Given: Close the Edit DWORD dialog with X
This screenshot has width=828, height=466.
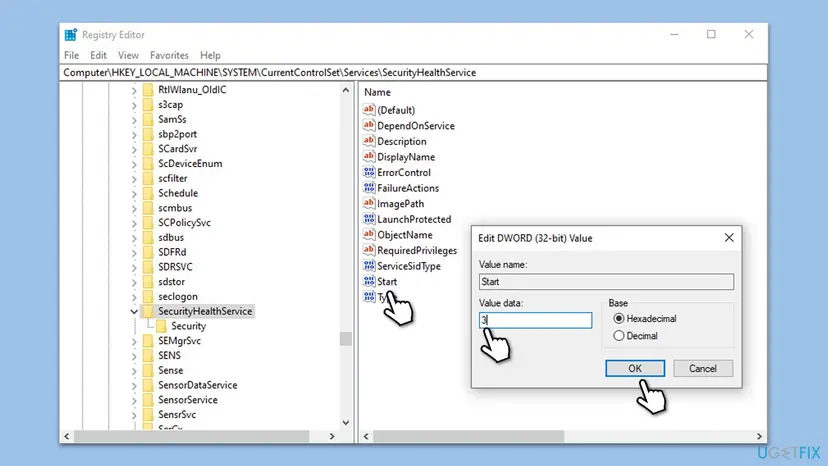Looking at the screenshot, I should 729,238.
